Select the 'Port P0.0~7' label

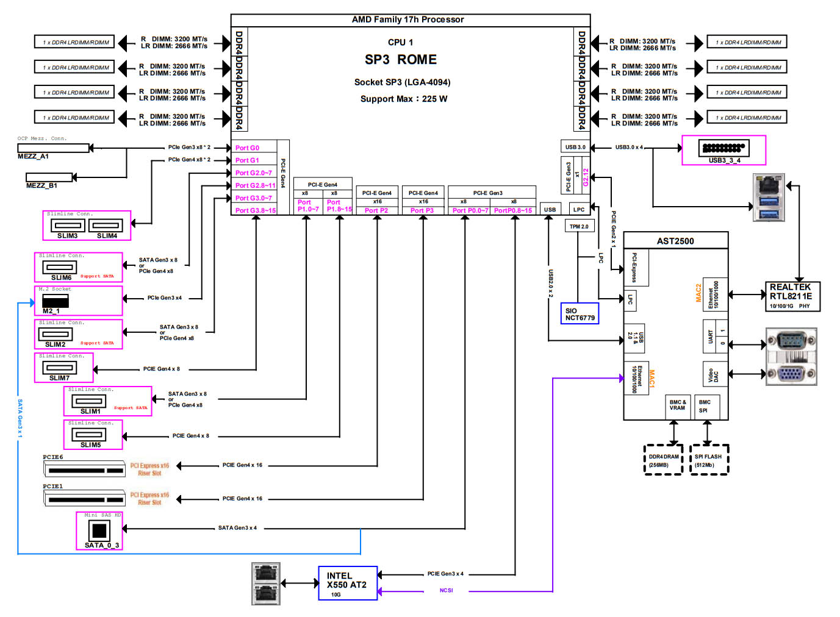[x=470, y=210]
